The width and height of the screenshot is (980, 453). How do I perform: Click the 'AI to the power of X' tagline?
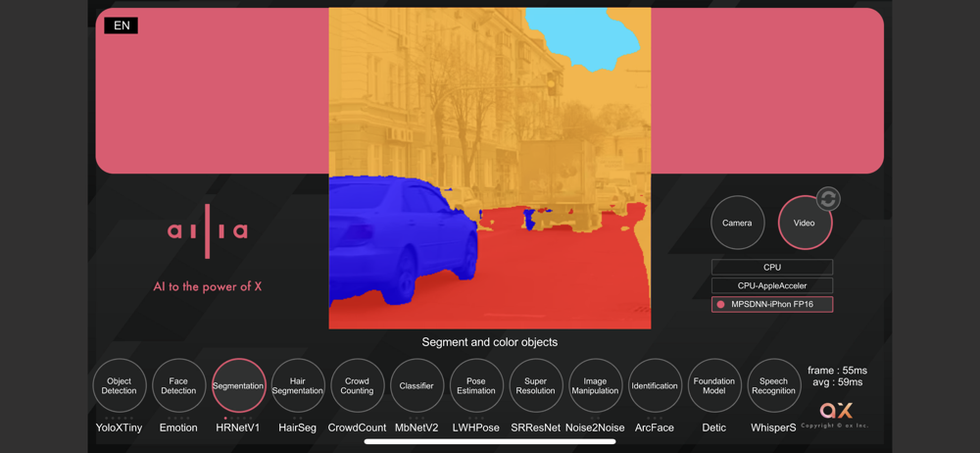pos(208,287)
